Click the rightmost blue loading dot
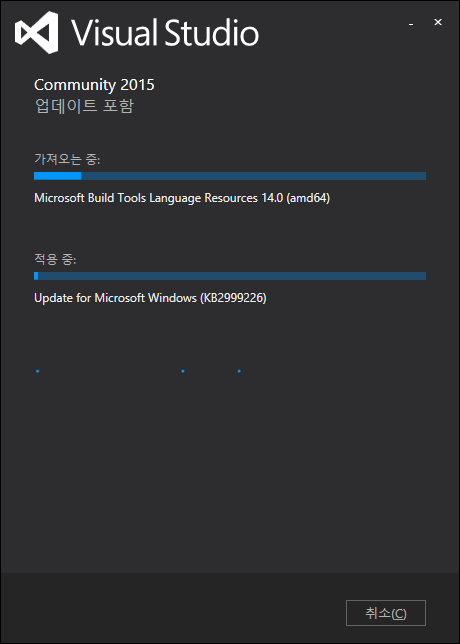 click(x=239, y=371)
